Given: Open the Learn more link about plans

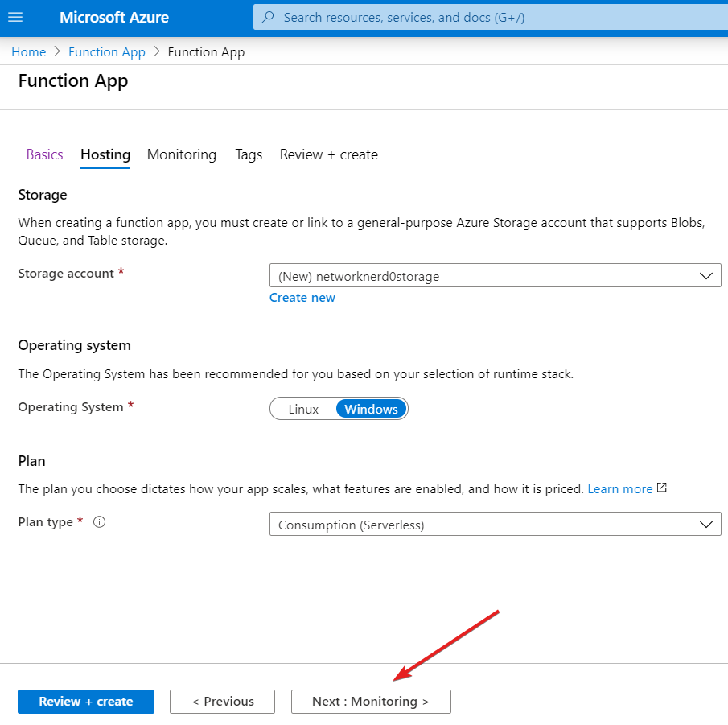Looking at the screenshot, I should [x=620, y=488].
